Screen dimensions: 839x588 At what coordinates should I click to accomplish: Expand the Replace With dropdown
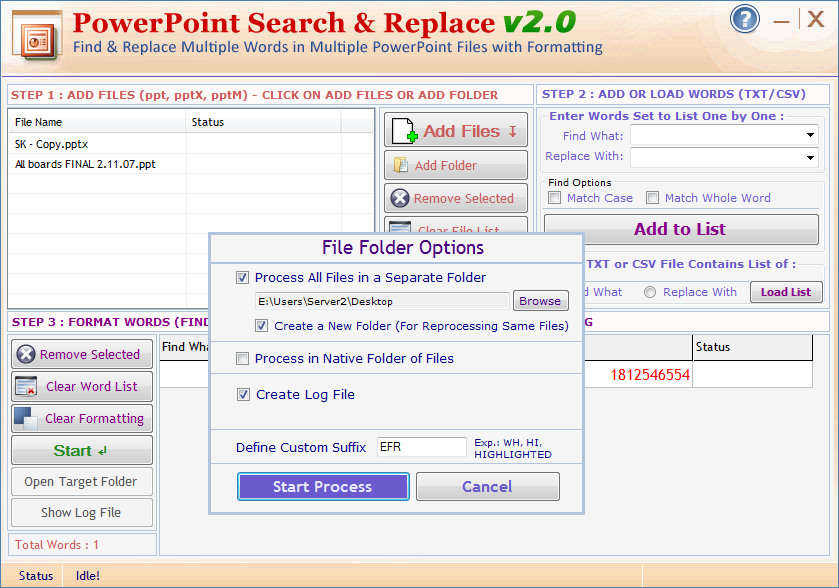(x=810, y=157)
